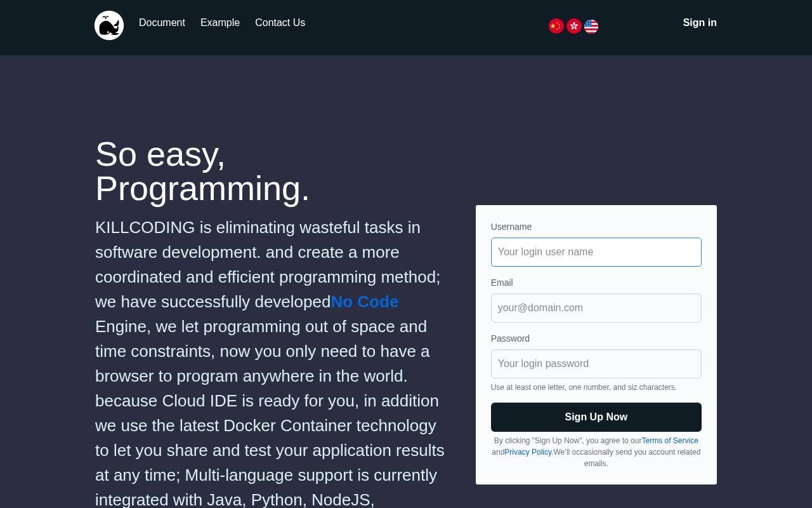Select the Password input field

(x=596, y=364)
